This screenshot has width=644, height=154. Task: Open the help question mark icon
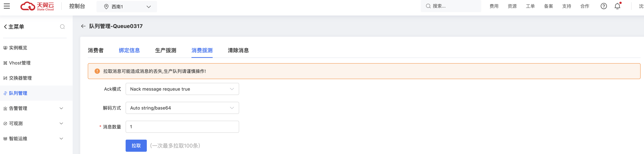(604, 6)
